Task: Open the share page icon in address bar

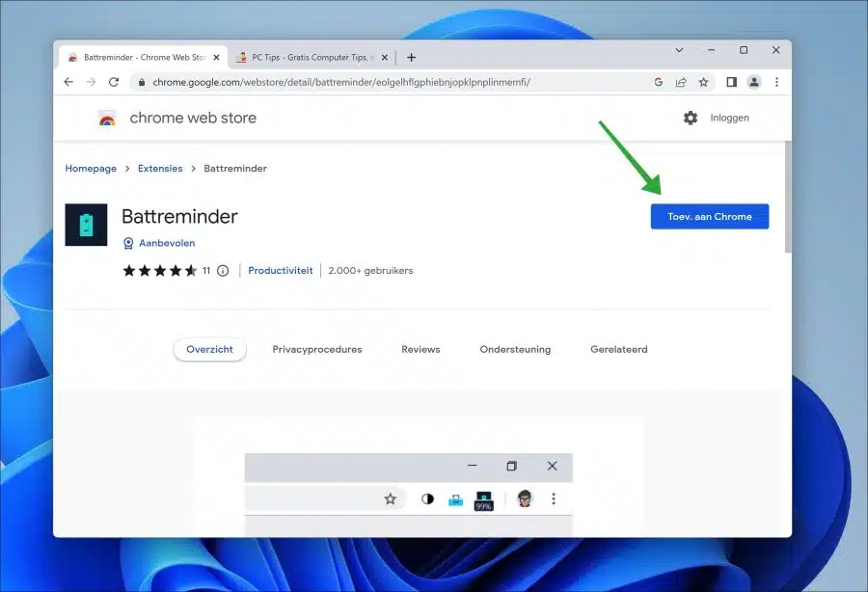Action: (681, 82)
